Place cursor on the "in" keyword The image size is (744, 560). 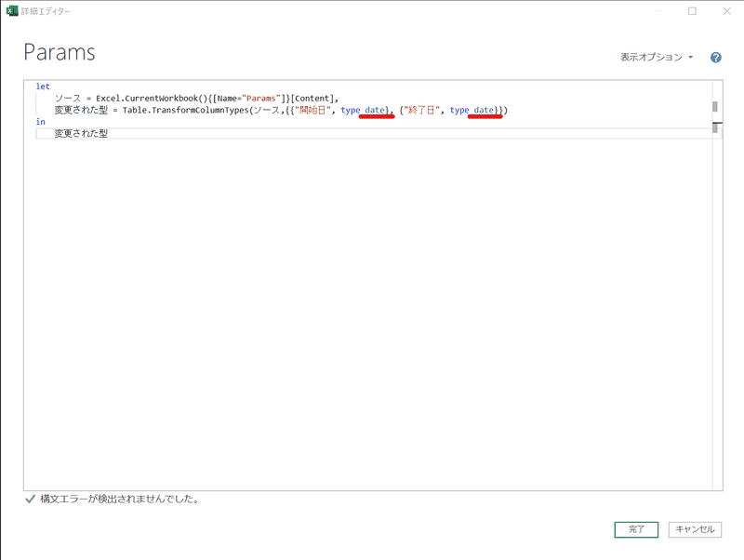pyautogui.click(x=40, y=122)
